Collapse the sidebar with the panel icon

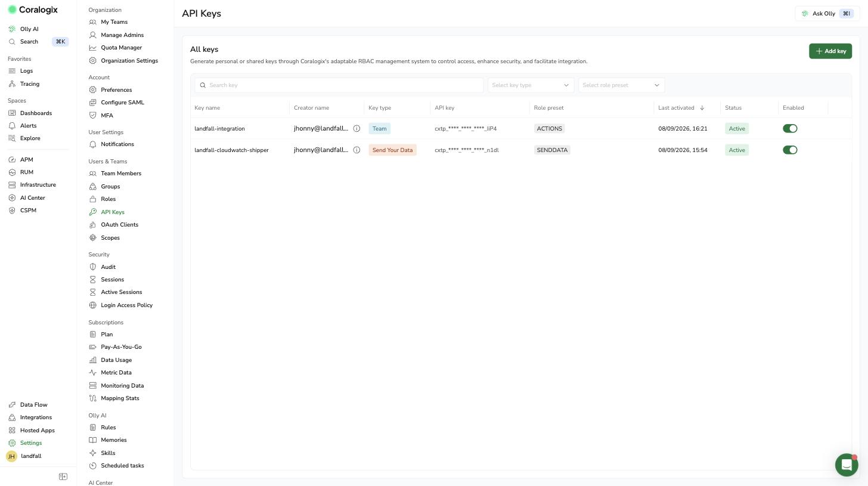(x=63, y=476)
